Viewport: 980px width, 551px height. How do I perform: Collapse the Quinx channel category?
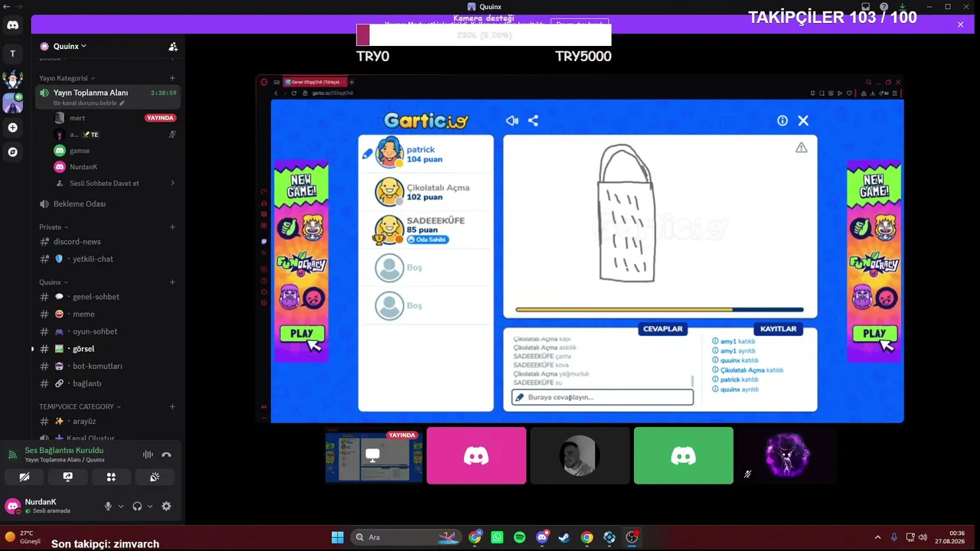tap(54, 282)
